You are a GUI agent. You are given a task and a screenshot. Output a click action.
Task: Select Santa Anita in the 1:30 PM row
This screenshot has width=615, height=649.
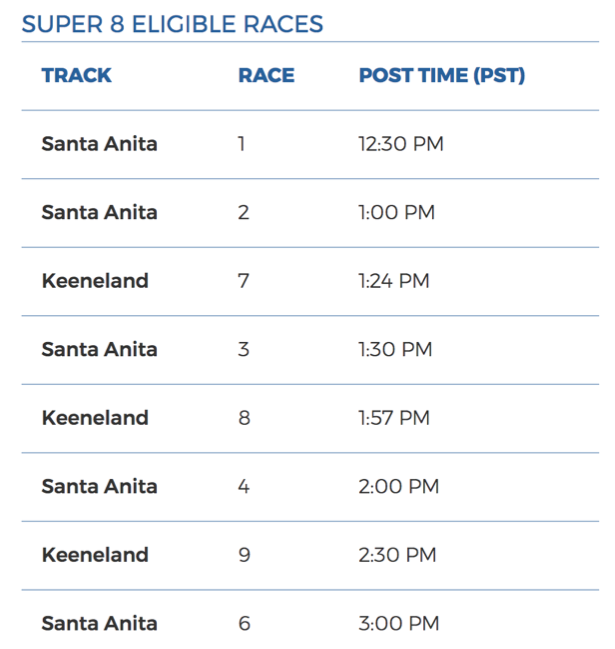tap(99, 350)
